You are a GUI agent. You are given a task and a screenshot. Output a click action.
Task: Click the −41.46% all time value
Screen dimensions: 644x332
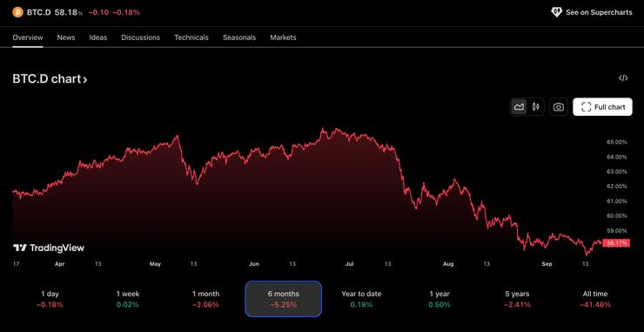click(x=595, y=305)
